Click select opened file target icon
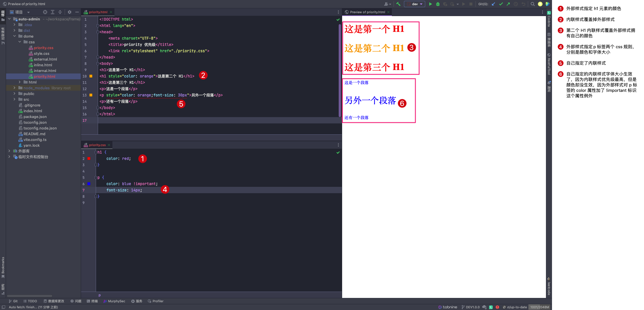Viewport: 644px width, 310px height. [x=45, y=12]
